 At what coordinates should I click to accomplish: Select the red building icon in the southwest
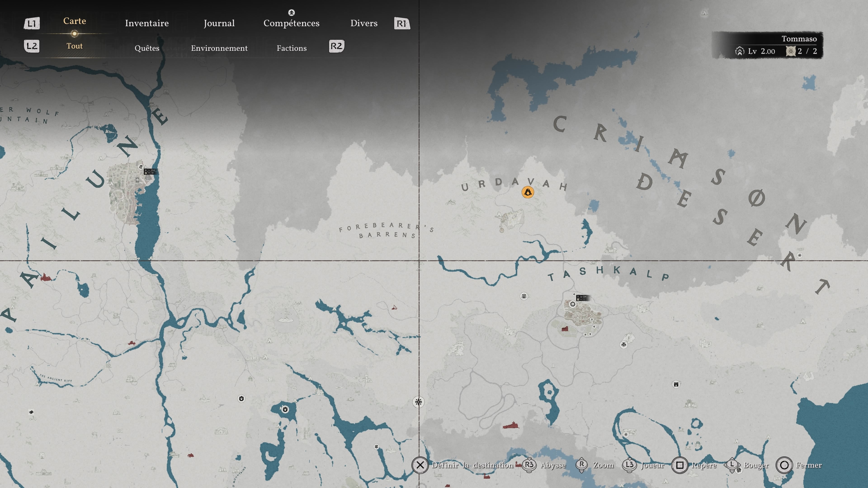coord(190,455)
